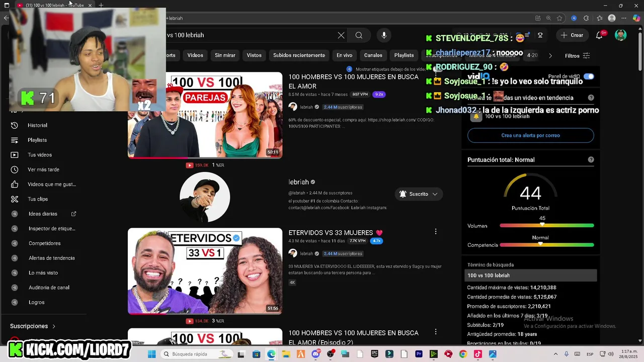Open the Filtros options

click(x=577, y=56)
